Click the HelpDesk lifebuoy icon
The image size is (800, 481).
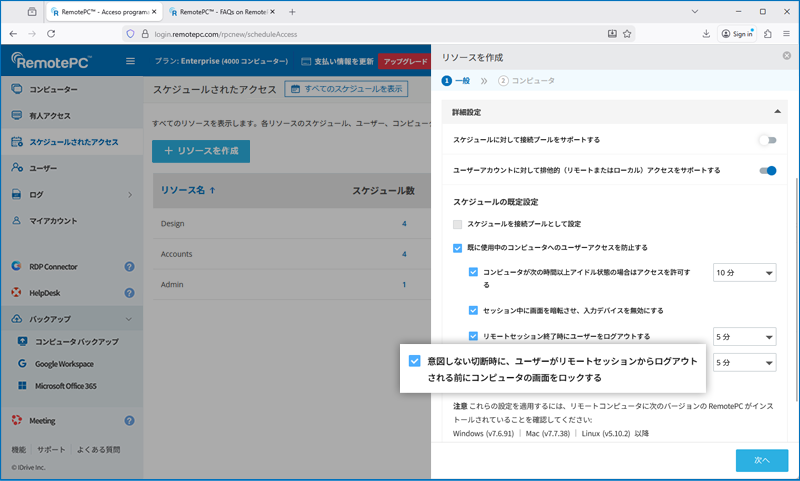click(16, 292)
